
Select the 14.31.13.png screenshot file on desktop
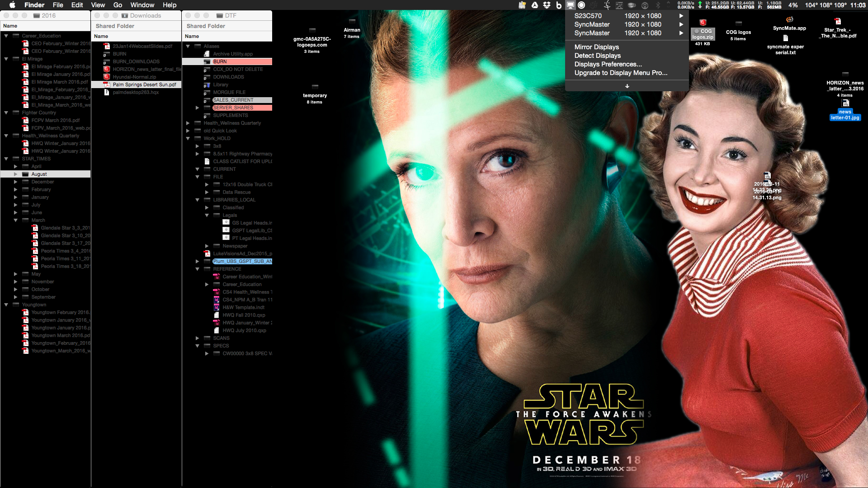pos(767,197)
